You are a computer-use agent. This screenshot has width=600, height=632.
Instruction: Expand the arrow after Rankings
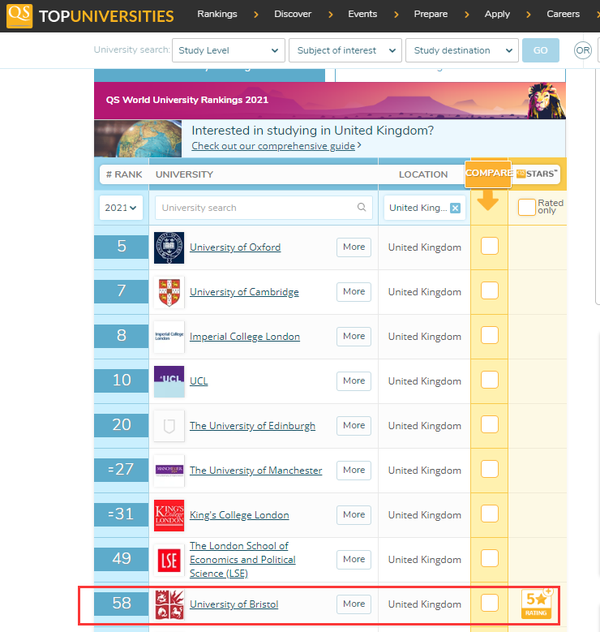coord(256,15)
